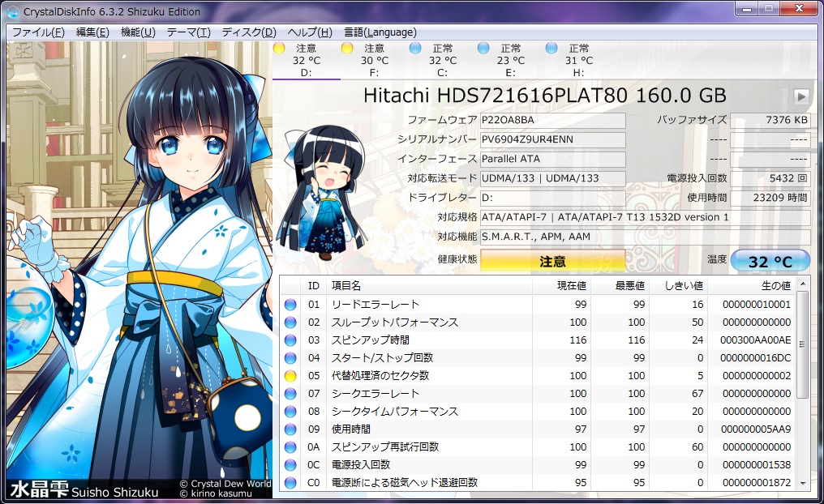The width and height of the screenshot is (824, 504).
Task: Minimize the CrystalDiskInfo window
Action: (x=747, y=9)
